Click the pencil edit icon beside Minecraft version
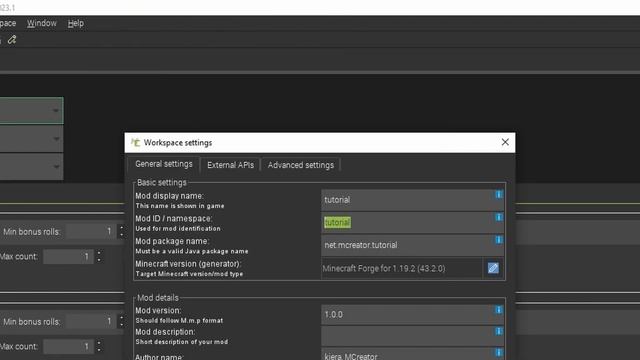The height and width of the screenshot is (360, 640). point(493,268)
